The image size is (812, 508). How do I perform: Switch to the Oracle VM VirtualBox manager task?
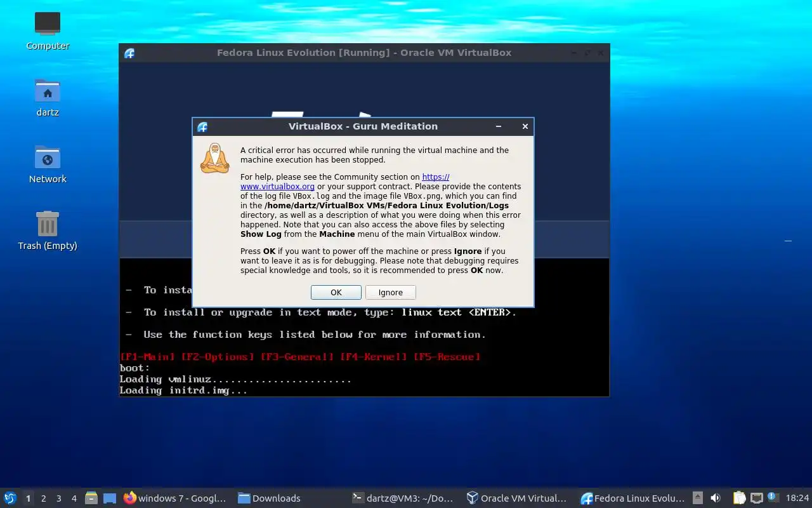point(517,498)
